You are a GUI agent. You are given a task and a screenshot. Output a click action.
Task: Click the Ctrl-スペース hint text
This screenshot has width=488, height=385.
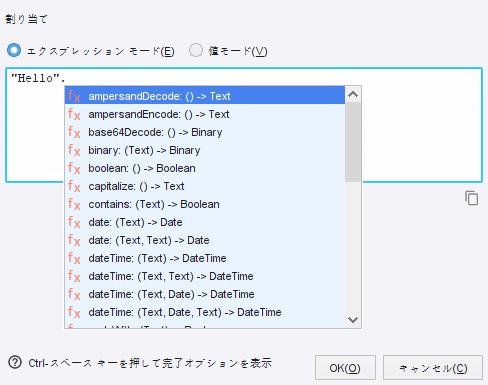click(150, 363)
